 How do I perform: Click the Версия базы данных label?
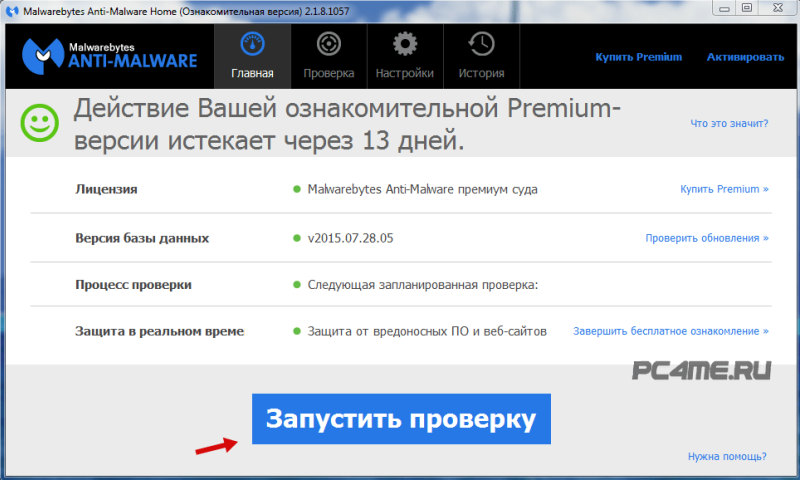click(x=142, y=238)
